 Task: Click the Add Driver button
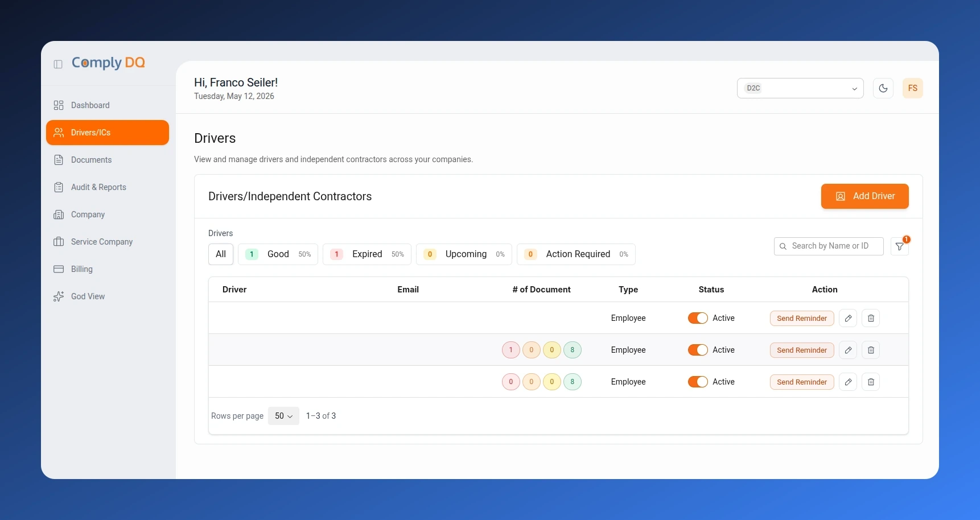(x=865, y=196)
